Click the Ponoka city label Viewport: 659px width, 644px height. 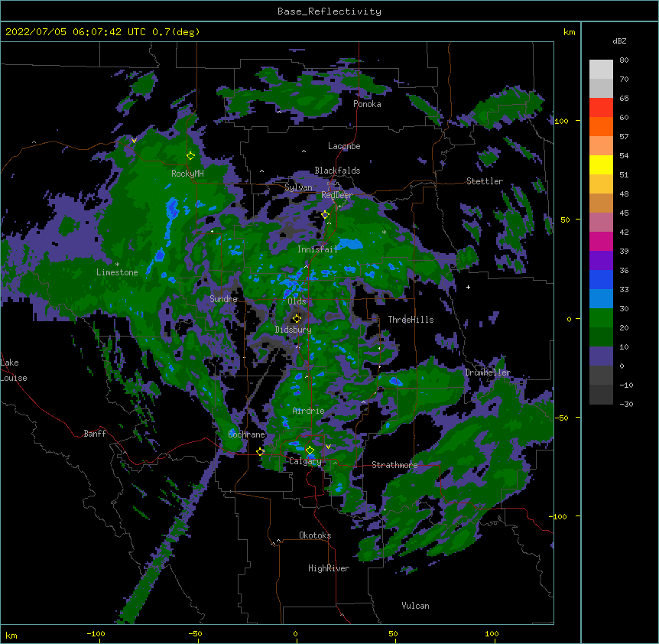(x=367, y=104)
